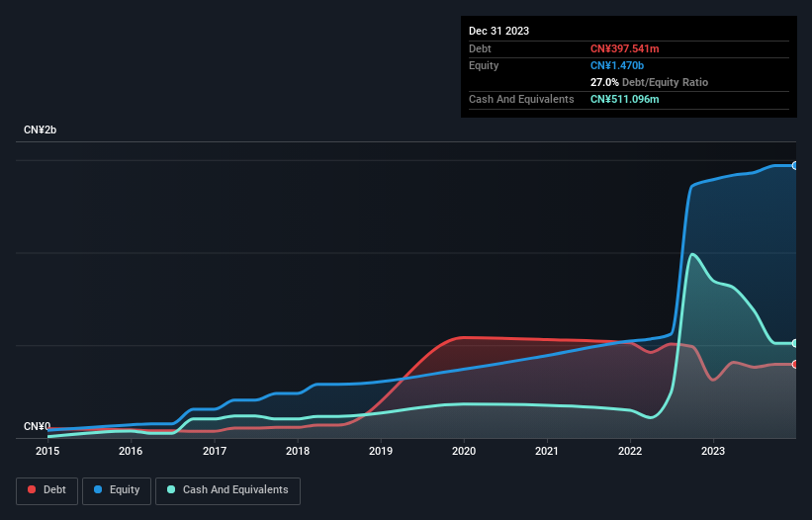Click the 2023 x-axis label
The image size is (812, 520).
(x=713, y=451)
